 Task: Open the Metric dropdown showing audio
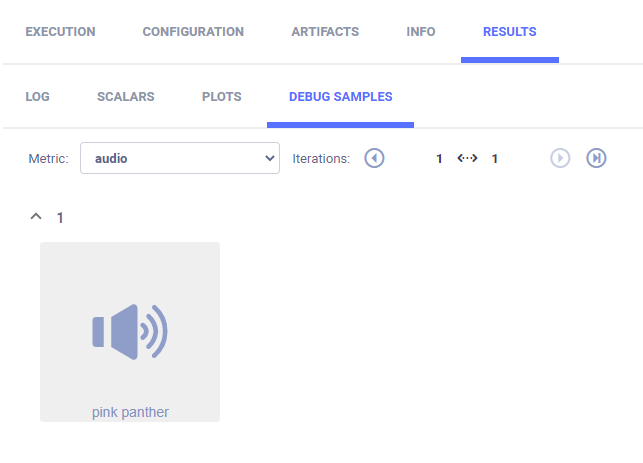180,158
